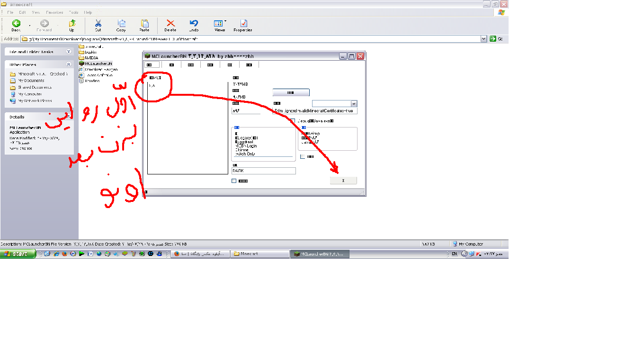Screen dimensions: 644x364
Task: Click the Undo toolbar icon
Action: 194,26
